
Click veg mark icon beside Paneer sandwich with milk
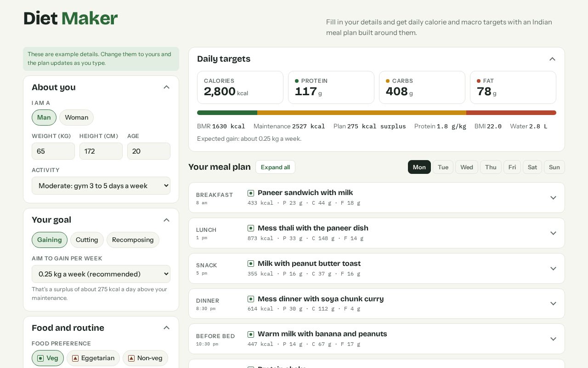(251, 193)
